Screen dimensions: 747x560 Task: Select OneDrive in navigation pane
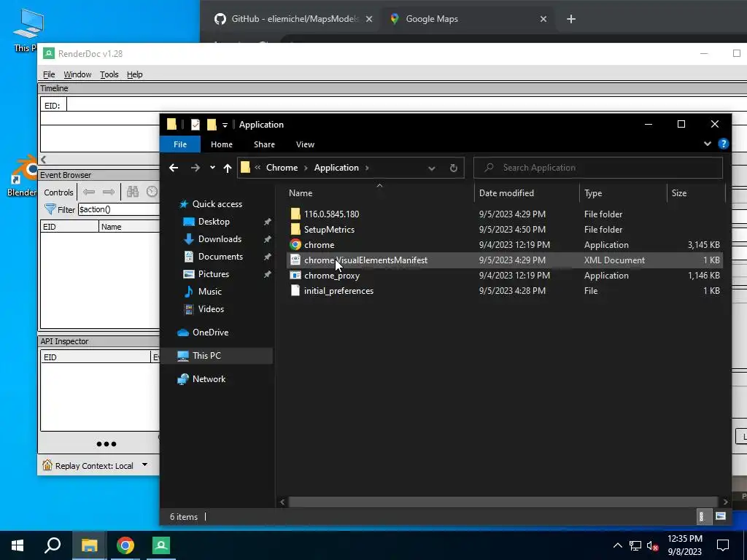pyautogui.click(x=210, y=332)
